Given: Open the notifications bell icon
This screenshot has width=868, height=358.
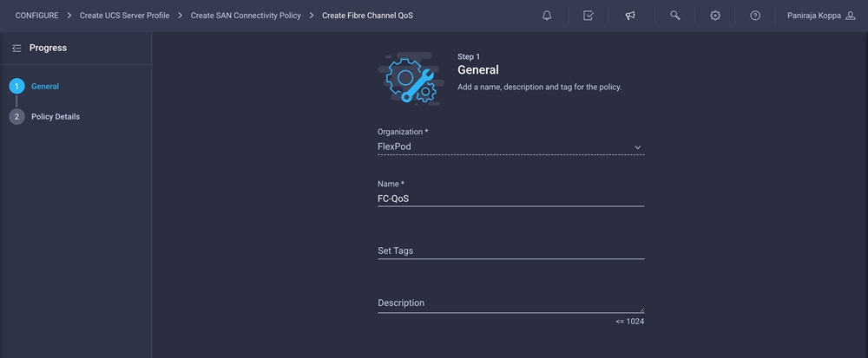Looking at the screenshot, I should pyautogui.click(x=546, y=16).
